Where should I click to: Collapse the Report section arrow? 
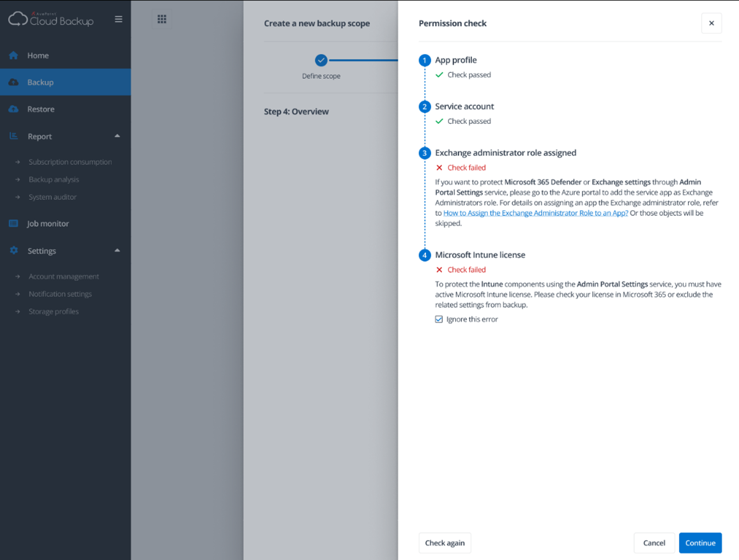pyautogui.click(x=118, y=136)
